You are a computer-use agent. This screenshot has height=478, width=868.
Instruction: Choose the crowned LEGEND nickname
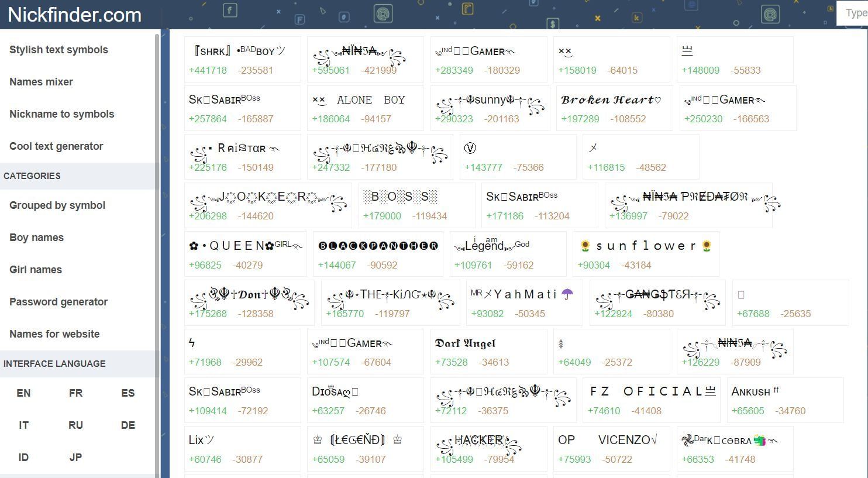coord(357,440)
